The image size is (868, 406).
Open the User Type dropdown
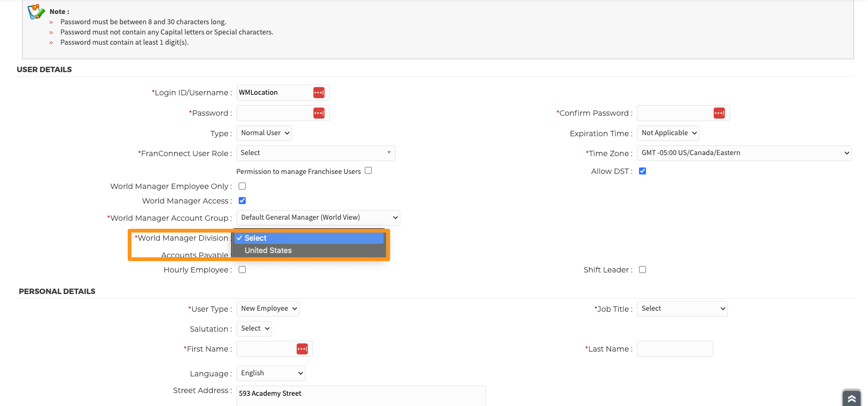(x=268, y=309)
